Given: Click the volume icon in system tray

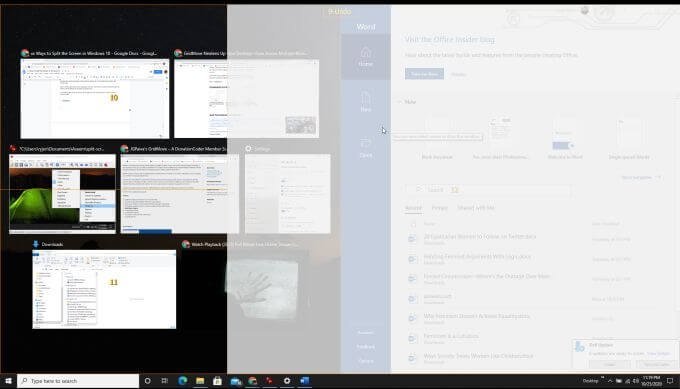Looking at the screenshot, I should coord(636,381).
